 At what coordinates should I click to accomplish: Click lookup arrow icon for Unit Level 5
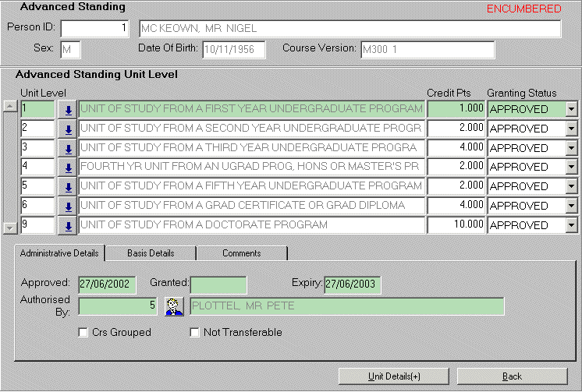click(68, 186)
